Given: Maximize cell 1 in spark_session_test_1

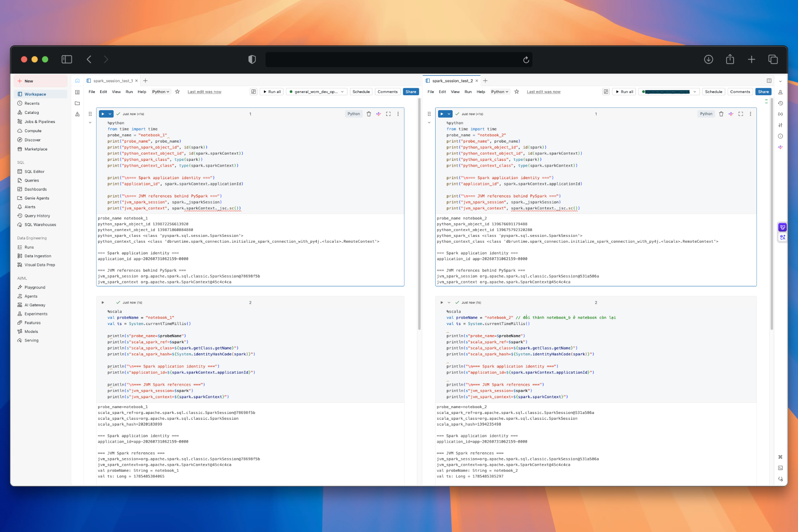Looking at the screenshot, I should [x=388, y=114].
